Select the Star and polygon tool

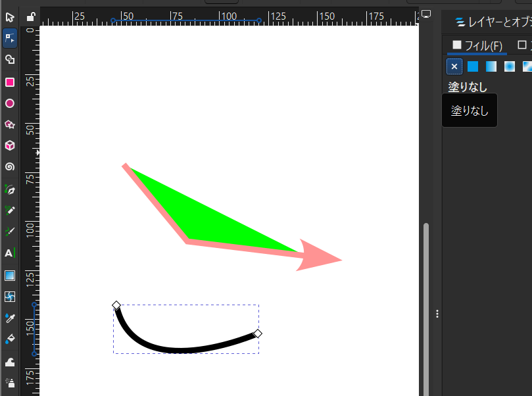click(10, 124)
